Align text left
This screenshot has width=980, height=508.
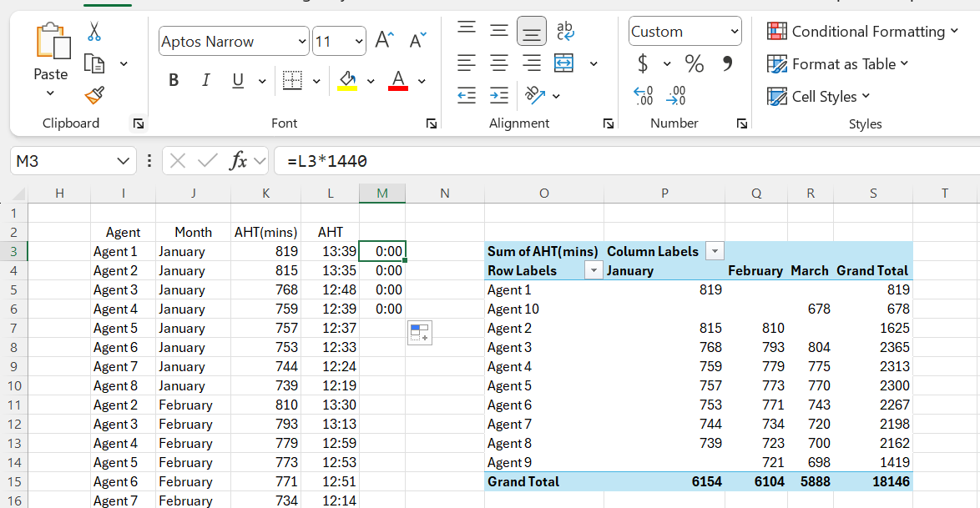pos(467,63)
